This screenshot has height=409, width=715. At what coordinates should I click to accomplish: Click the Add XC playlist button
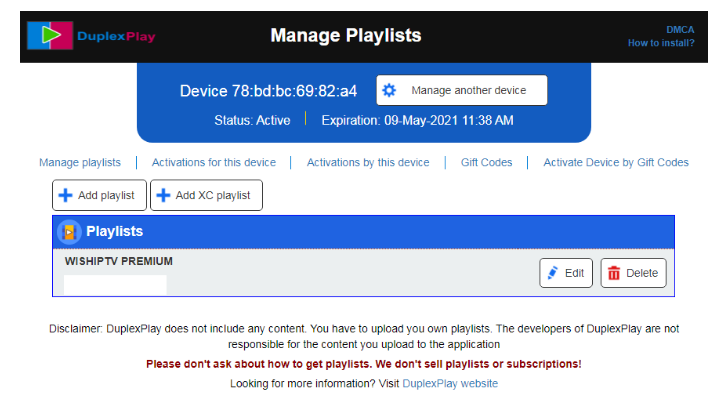206,195
